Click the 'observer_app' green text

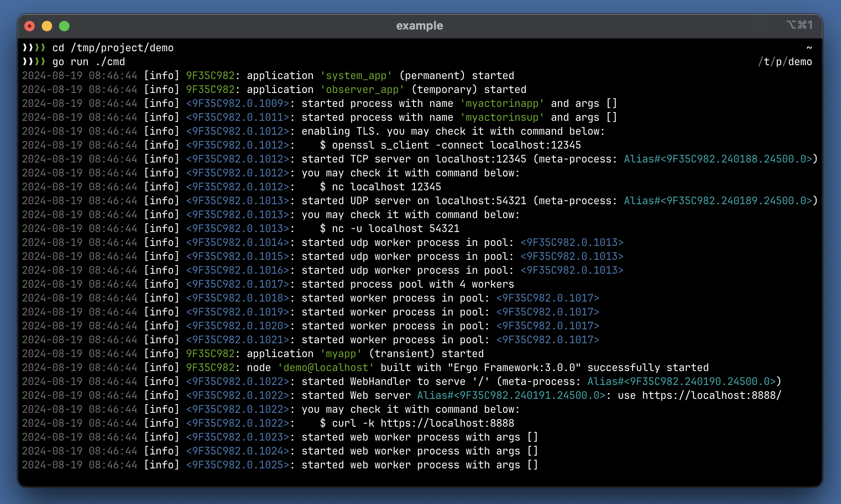(362, 90)
